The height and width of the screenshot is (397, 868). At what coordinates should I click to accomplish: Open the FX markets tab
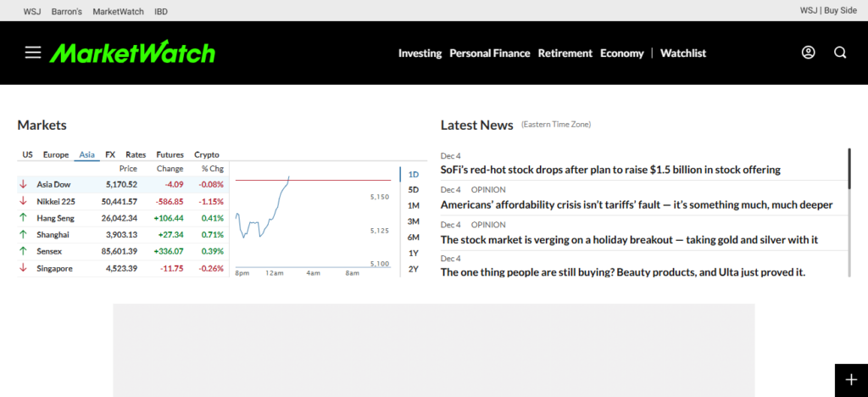point(110,154)
